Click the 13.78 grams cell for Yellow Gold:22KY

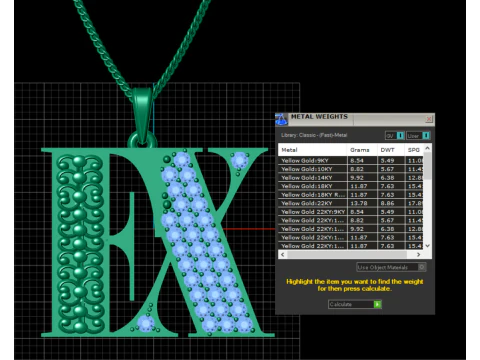(362, 203)
